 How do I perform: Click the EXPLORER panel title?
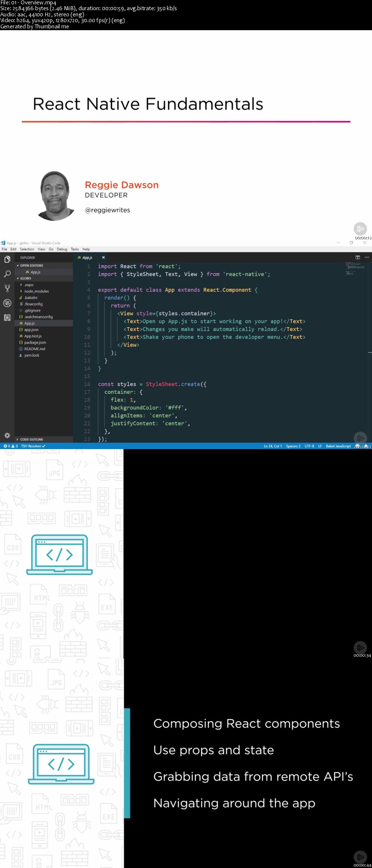point(28,257)
